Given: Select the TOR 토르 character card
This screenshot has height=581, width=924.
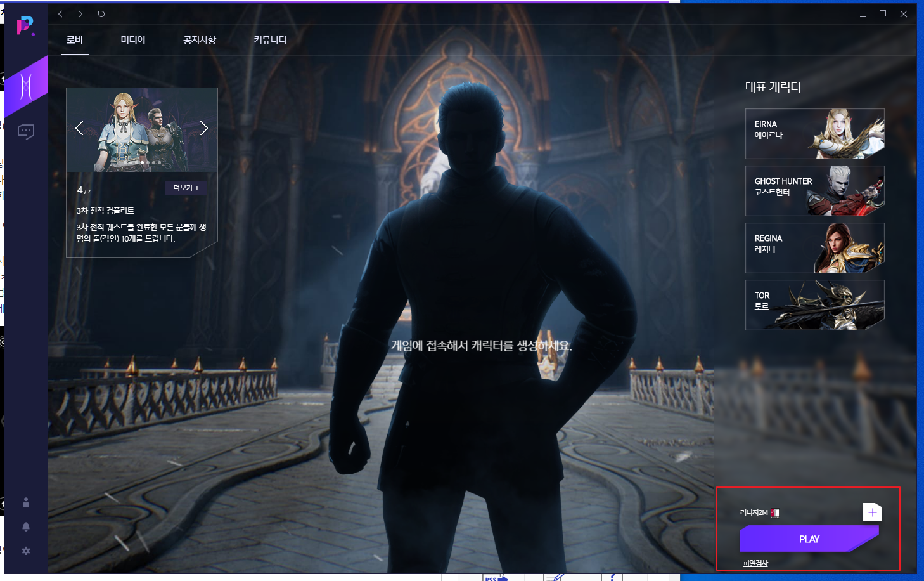Looking at the screenshot, I should click(815, 305).
